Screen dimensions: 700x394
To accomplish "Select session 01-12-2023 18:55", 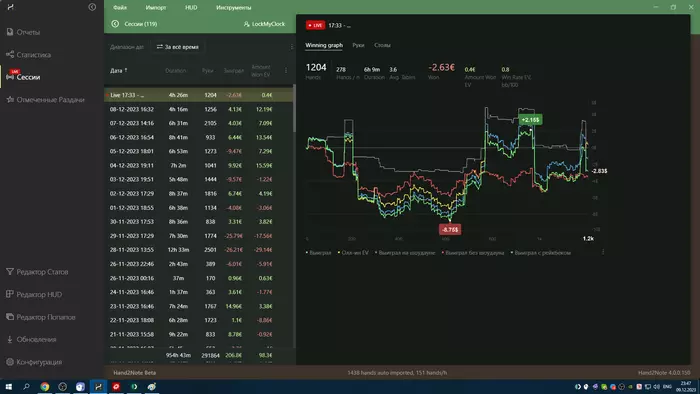I will (199, 207).
